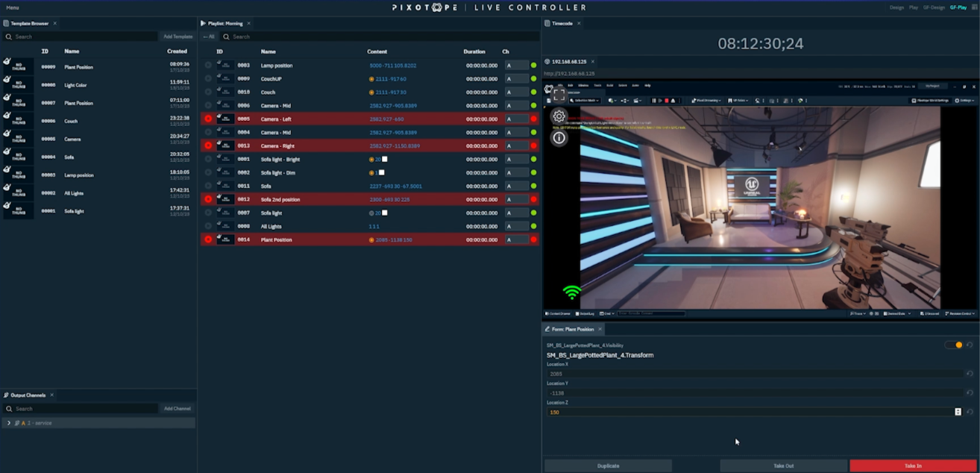980x473 pixels.
Task: Click the green status dot for Lamp position
Action: point(534,66)
